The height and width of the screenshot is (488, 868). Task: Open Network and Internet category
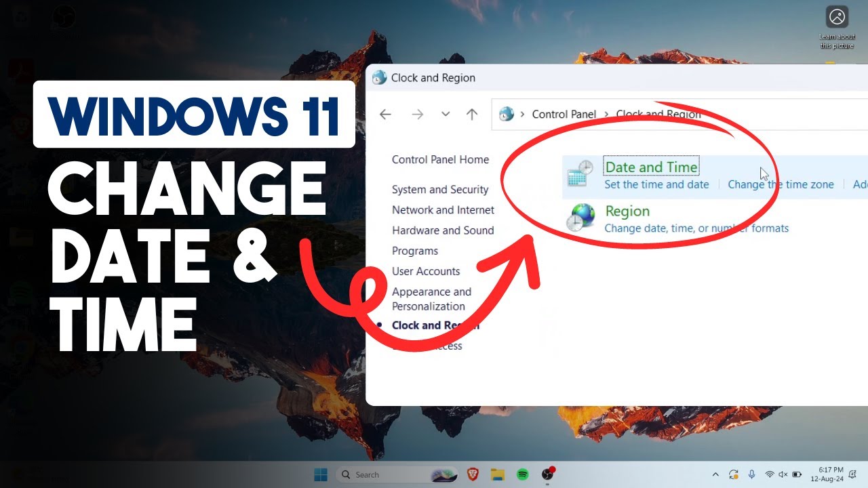(x=443, y=210)
